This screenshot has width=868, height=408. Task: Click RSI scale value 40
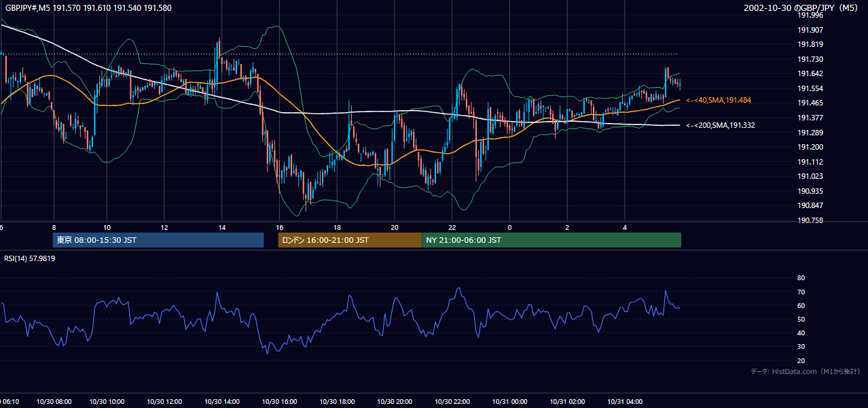click(801, 333)
